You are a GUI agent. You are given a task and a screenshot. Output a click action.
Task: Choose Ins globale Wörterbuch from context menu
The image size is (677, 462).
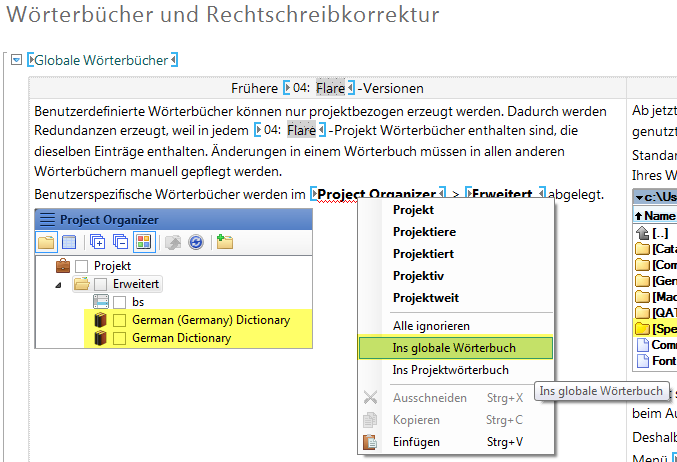point(452,348)
